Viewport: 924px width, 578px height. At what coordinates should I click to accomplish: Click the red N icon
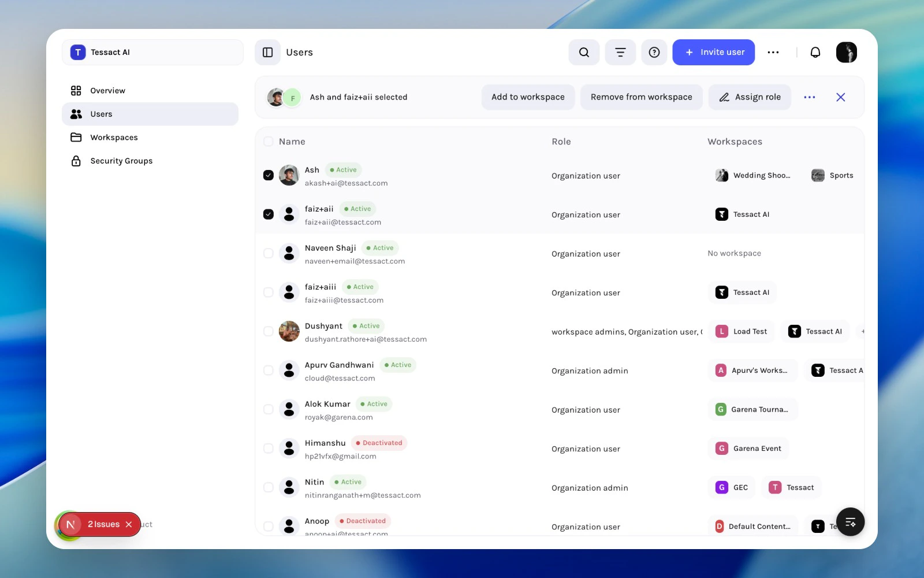pos(70,524)
